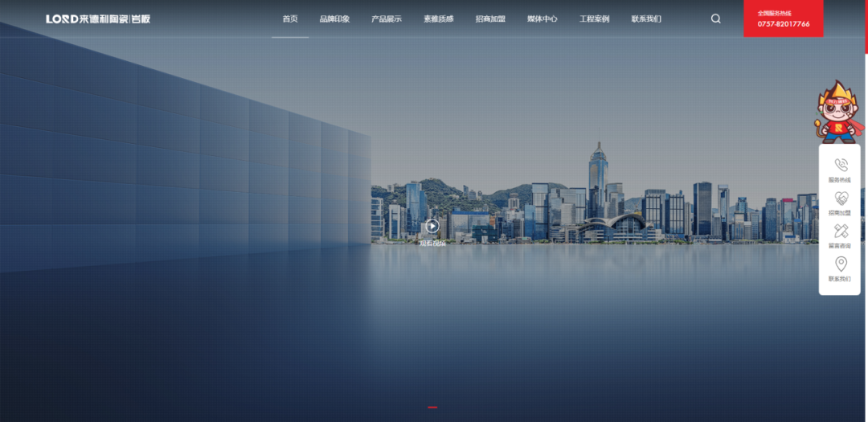Click the red hotline box 0757-82017766

pos(783,18)
